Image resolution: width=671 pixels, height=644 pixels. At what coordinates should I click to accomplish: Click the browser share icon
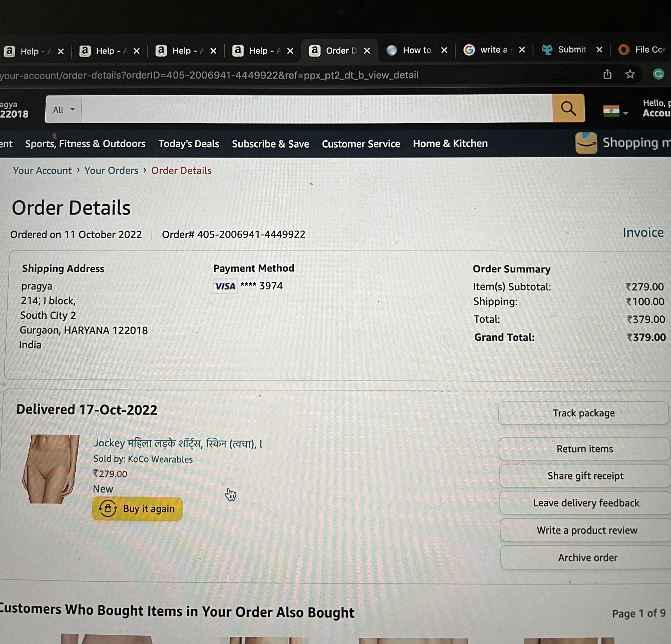coord(607,74)
